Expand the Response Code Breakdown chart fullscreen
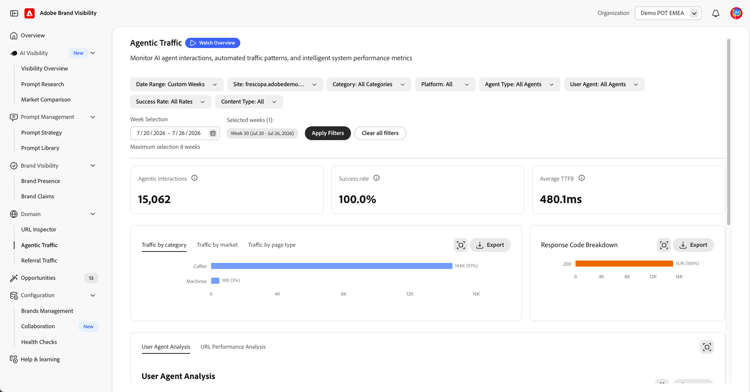Image resolution: width=750 pixels, height=392 pixels. [x=664, y=245]
